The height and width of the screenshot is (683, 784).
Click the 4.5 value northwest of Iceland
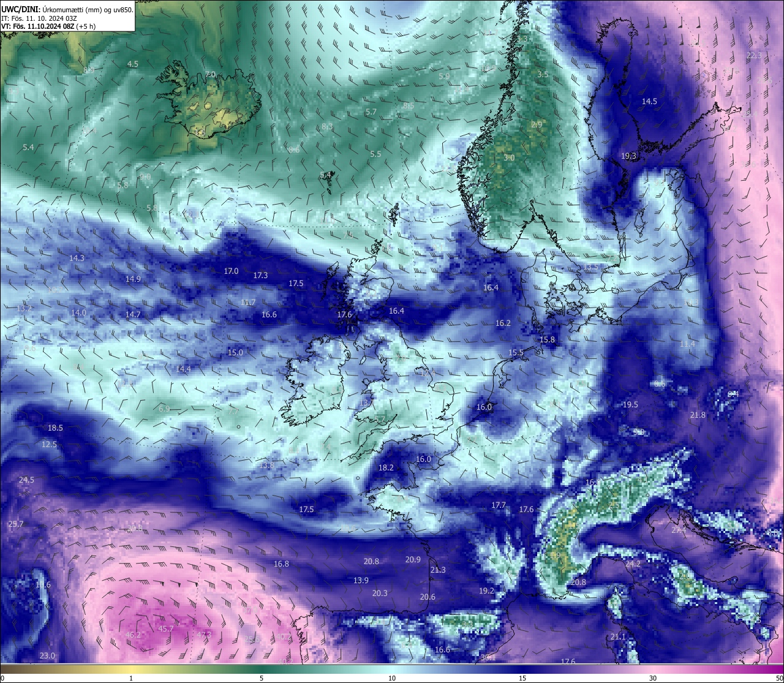point(133,64)
